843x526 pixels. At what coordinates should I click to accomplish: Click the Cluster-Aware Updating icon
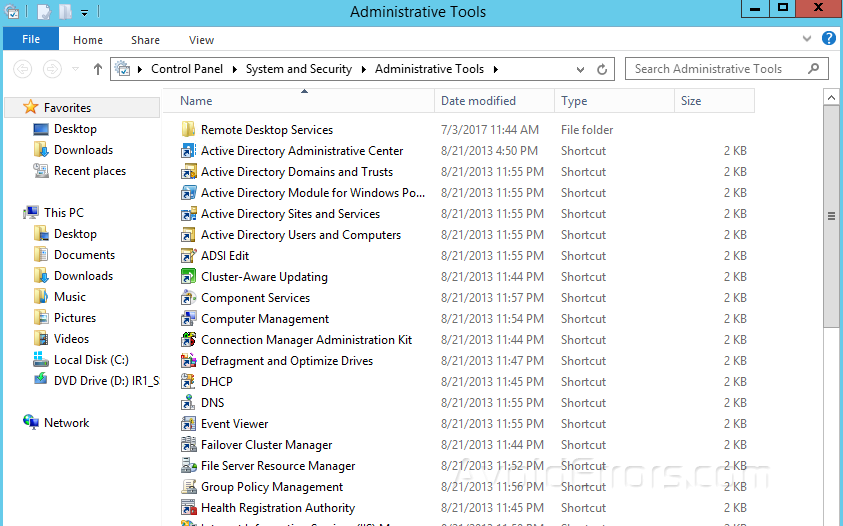[x=188, y=277]
